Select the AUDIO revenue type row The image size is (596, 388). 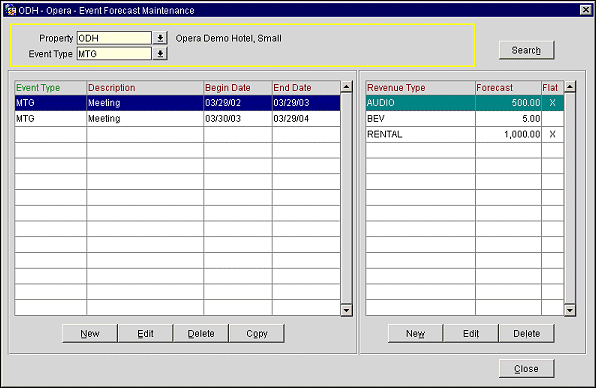(464, 103)
